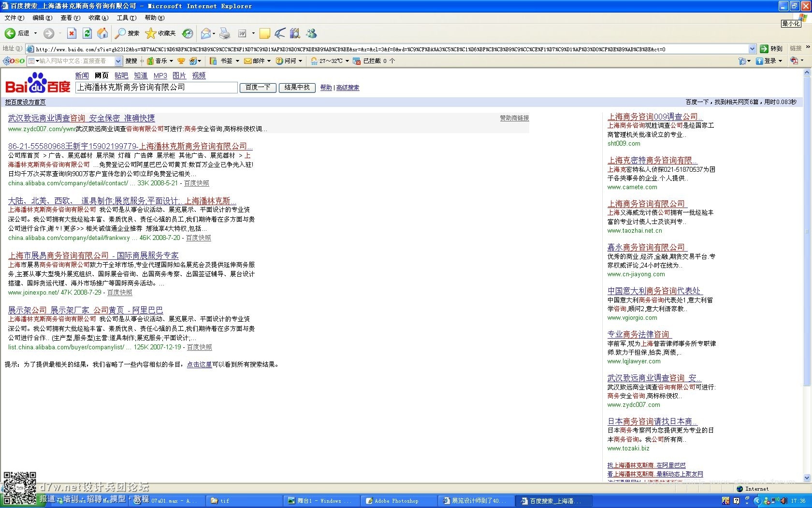Click the Stop loading red X icon
Image resolution: width=812 pixels, height=508 pixels.
tap(72, 33)
